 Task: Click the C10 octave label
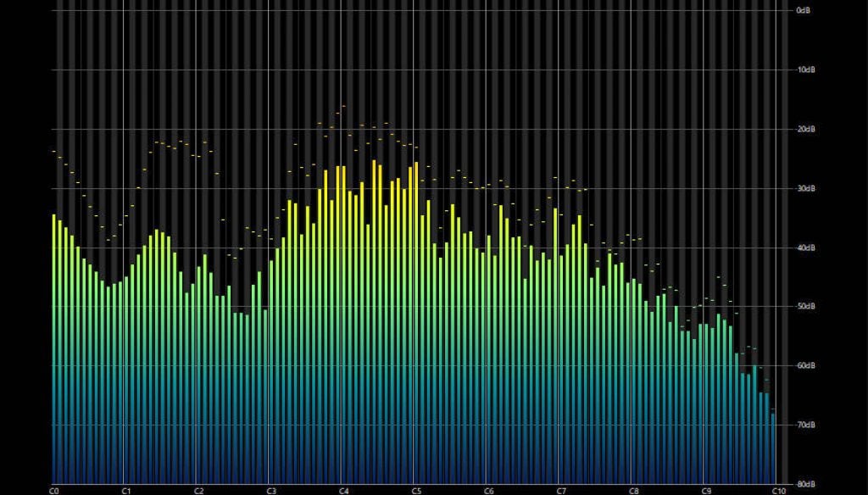(x=777, y=489)
